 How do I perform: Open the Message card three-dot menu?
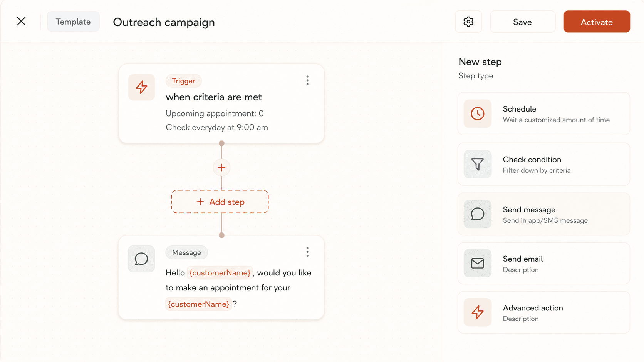(x=307, y=252)
